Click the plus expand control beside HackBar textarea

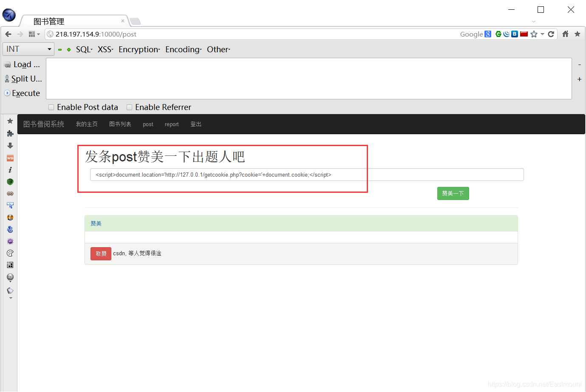click(x=580, y=79)
